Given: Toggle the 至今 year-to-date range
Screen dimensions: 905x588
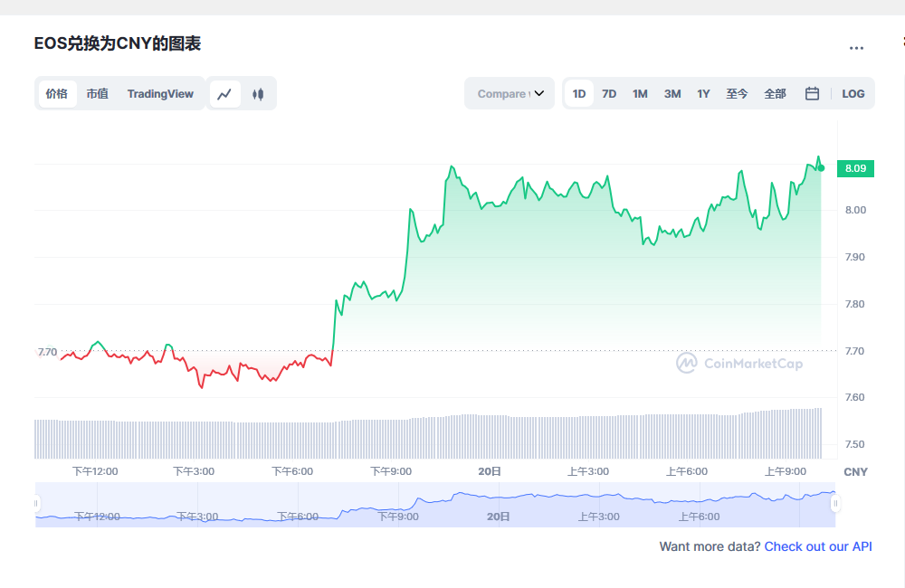Looking at the screenshot, I should coord(738,93).
